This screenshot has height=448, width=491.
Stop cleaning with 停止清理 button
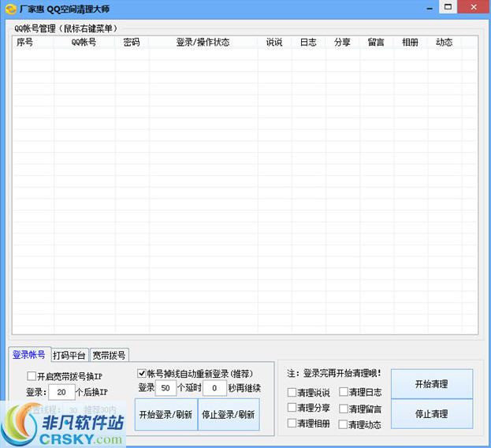point(432,414)
